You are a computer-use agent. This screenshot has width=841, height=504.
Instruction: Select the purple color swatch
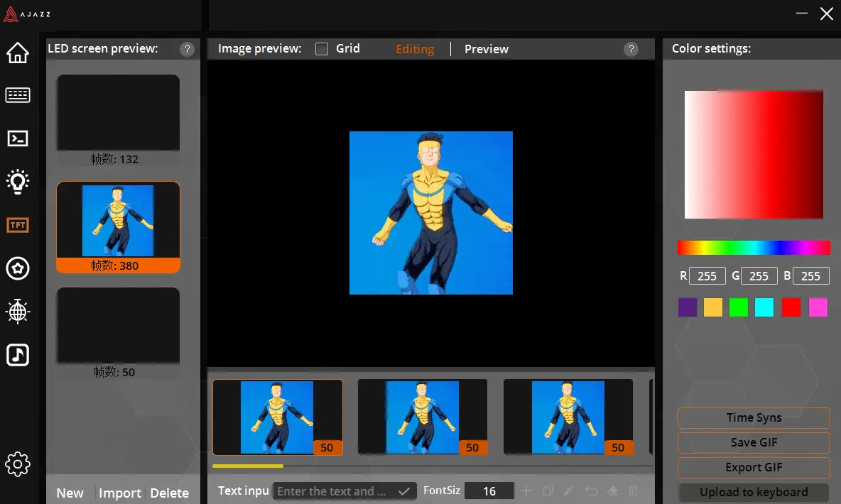(688, 307)
